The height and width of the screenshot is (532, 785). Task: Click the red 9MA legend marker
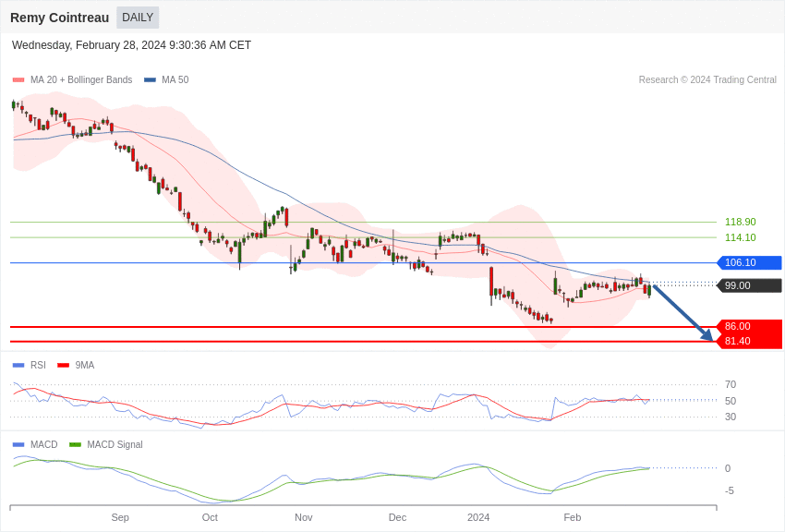click(x=63, y=366)
